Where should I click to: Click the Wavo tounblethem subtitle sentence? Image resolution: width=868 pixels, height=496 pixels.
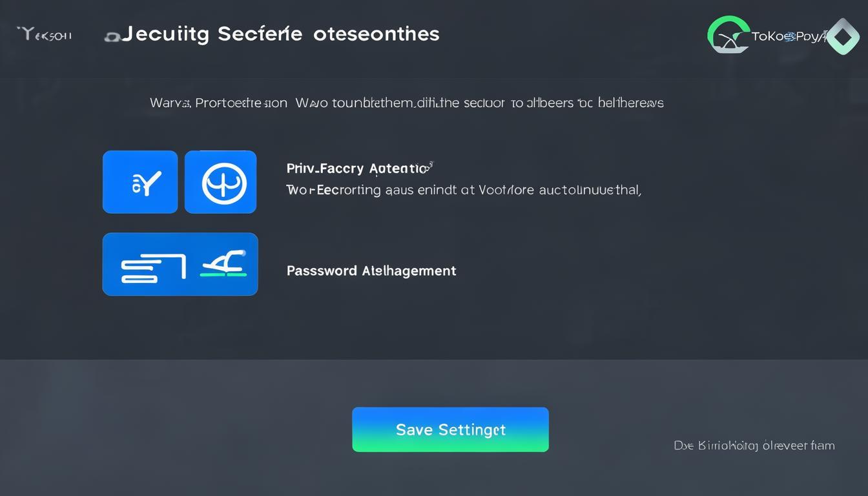click(479, 103)
